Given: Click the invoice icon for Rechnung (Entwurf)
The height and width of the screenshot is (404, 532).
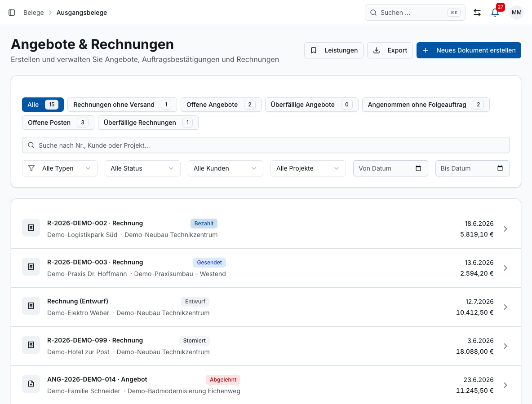Looking at the screenshot, I should pos(31,306).
